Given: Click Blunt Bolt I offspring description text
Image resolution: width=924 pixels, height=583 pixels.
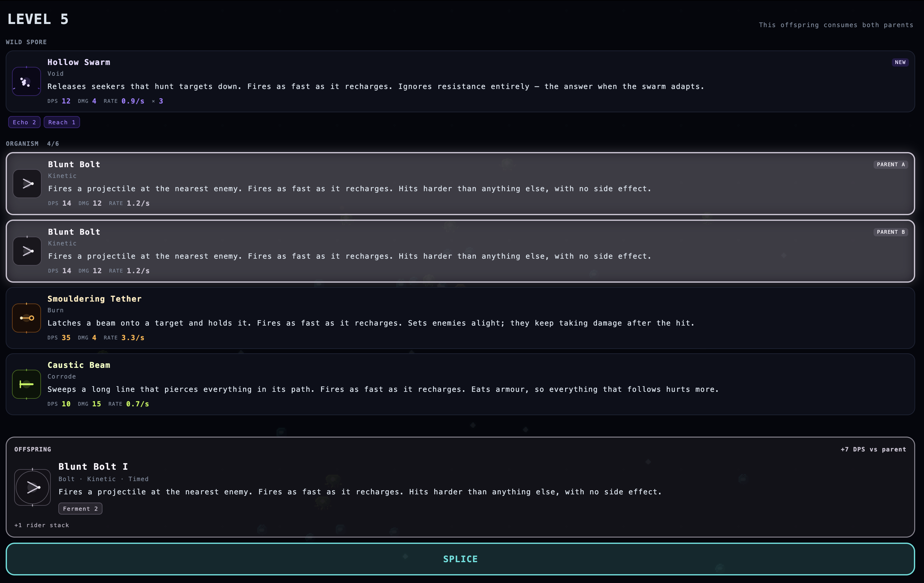Looking at the screenshot, I should pyautogui.click(x=360, y=492).
